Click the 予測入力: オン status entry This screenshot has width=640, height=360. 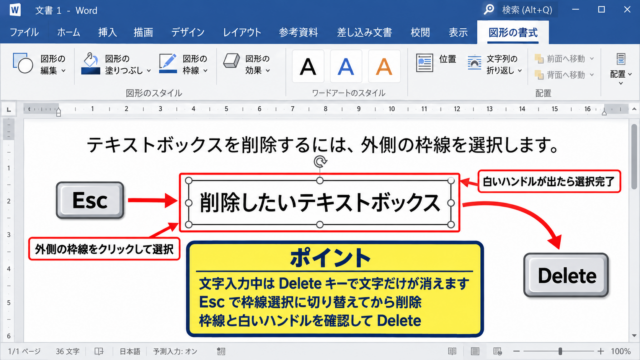pos(175,351)
